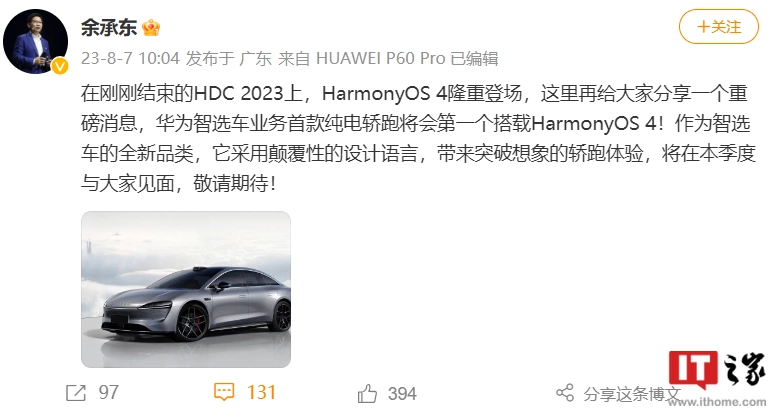Click the HUAWEI P60 Pro source text
Viewport: 778px width, 418px height.
pos(381,58)
